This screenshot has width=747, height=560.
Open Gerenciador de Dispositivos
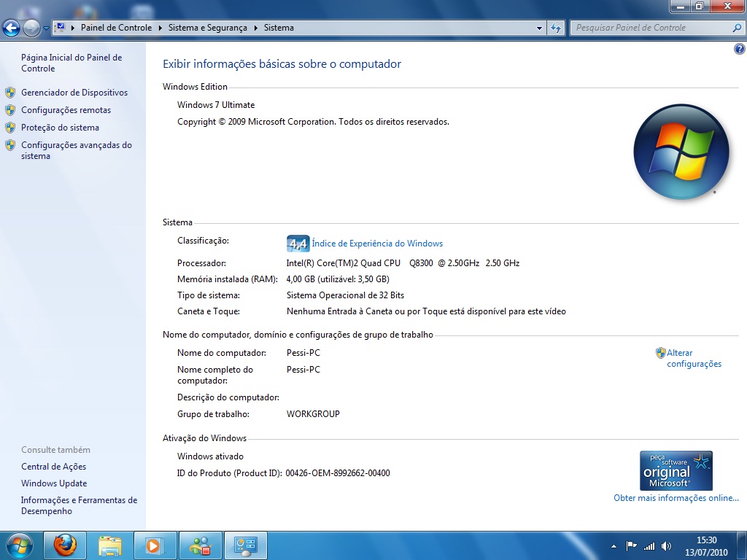[x=74, y=93]
